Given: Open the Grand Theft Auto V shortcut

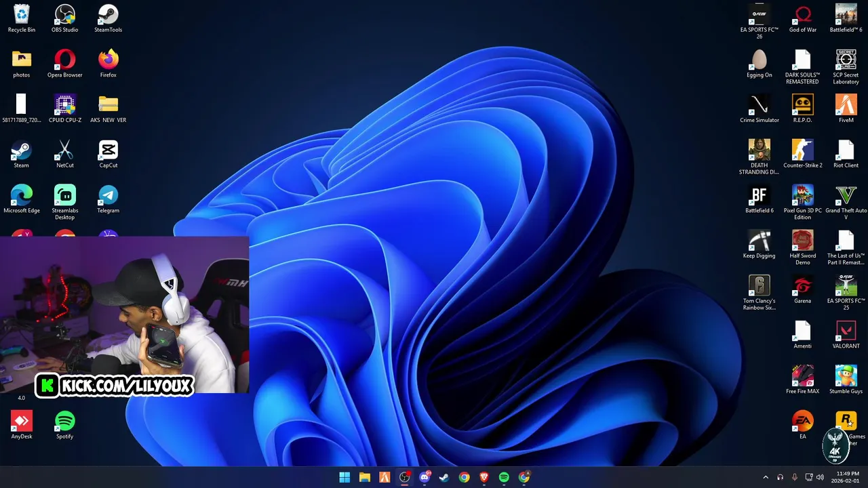Looking at the screenshot, I should pyautogui.click(x=846, y=203).
